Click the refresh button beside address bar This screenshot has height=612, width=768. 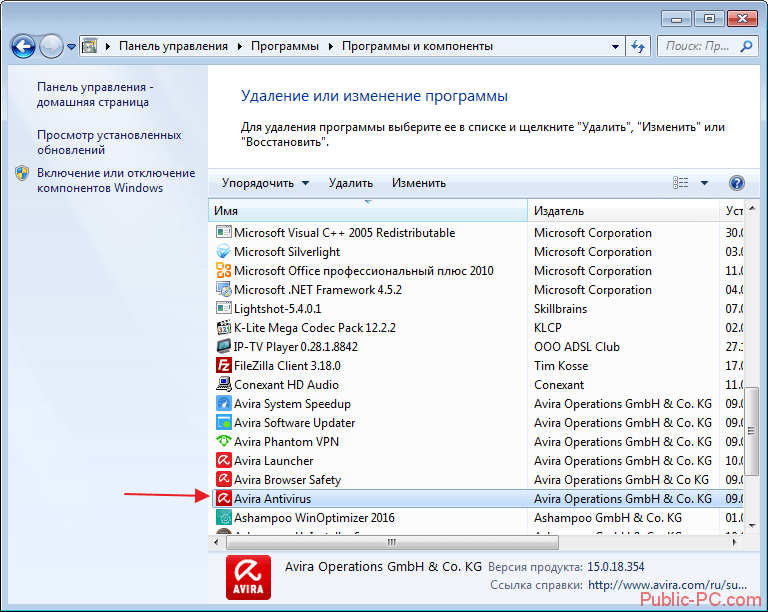638,47
